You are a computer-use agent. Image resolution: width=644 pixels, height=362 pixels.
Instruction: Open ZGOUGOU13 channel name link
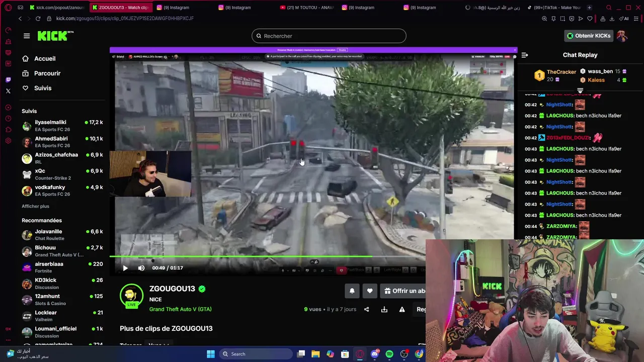(x=172, y=289)
